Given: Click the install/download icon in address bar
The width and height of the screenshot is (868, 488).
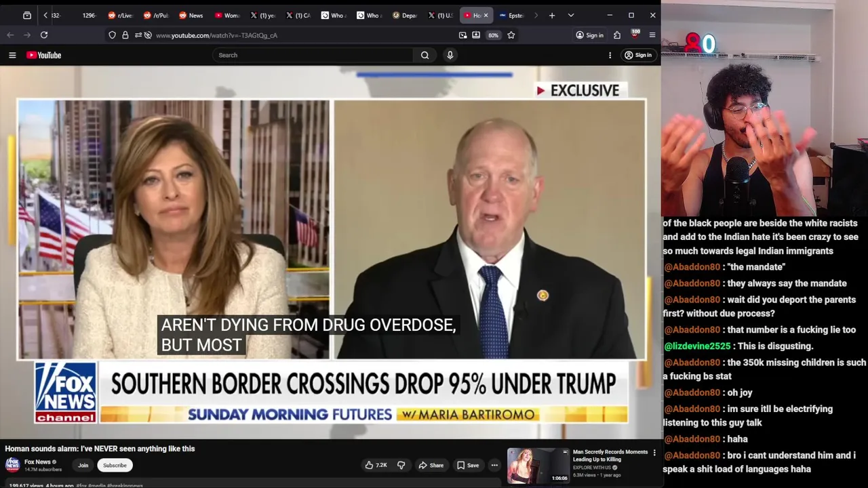Looking at the screenshot, I should (x=476, y=35).
